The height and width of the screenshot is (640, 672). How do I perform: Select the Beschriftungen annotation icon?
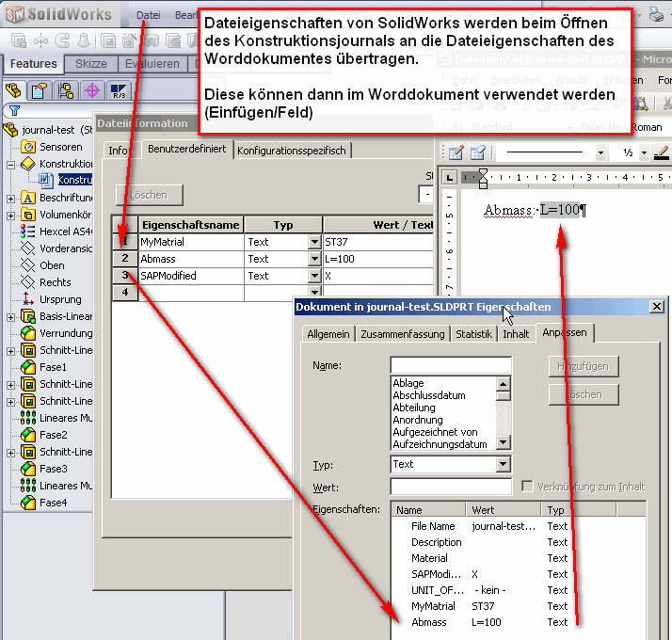[x=28, y=198]
